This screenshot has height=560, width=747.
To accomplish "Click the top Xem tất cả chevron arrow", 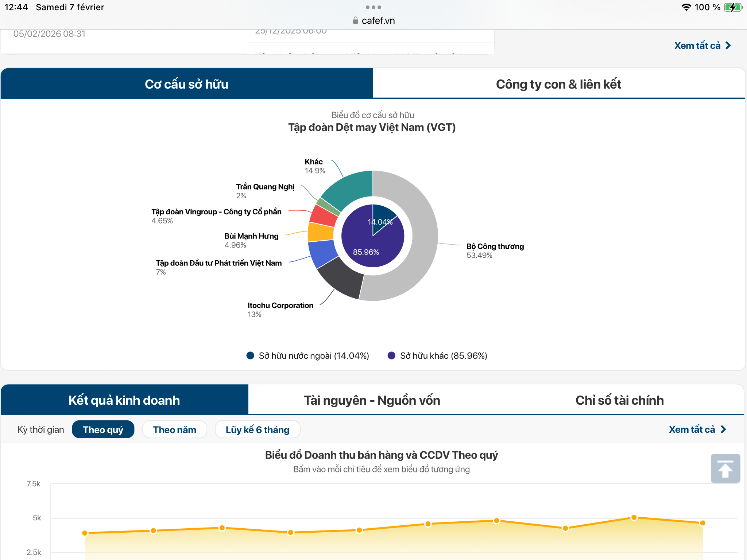I will pyautogui.click(x=728, y=46).
